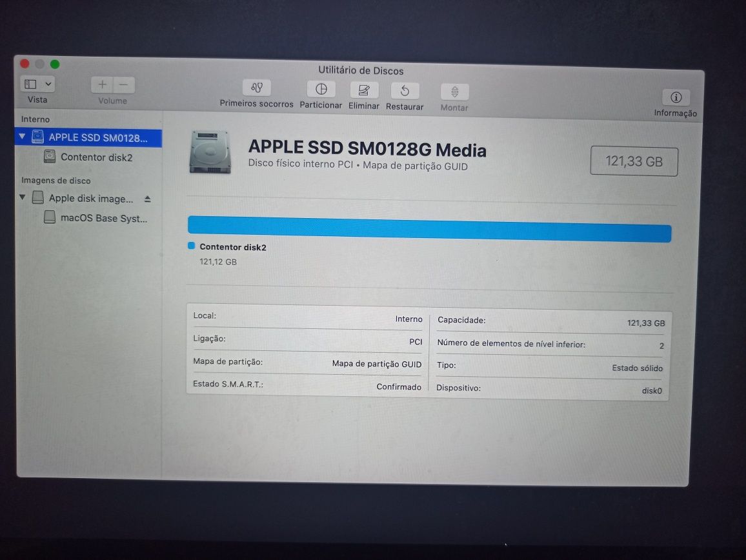The image size is (746, 560).
Task: Click the Utilitário de Discos window title
Action: tap(361, 70)
